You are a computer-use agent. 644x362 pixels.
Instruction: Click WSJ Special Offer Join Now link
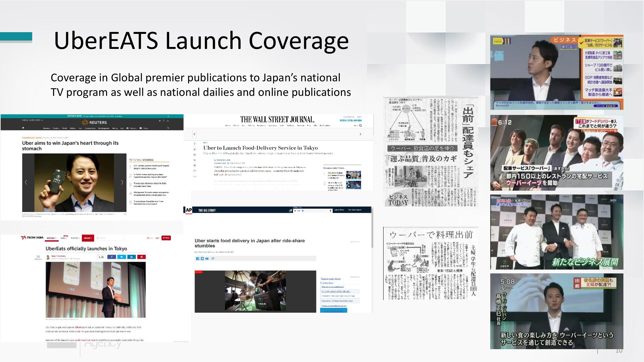point(351,121)
